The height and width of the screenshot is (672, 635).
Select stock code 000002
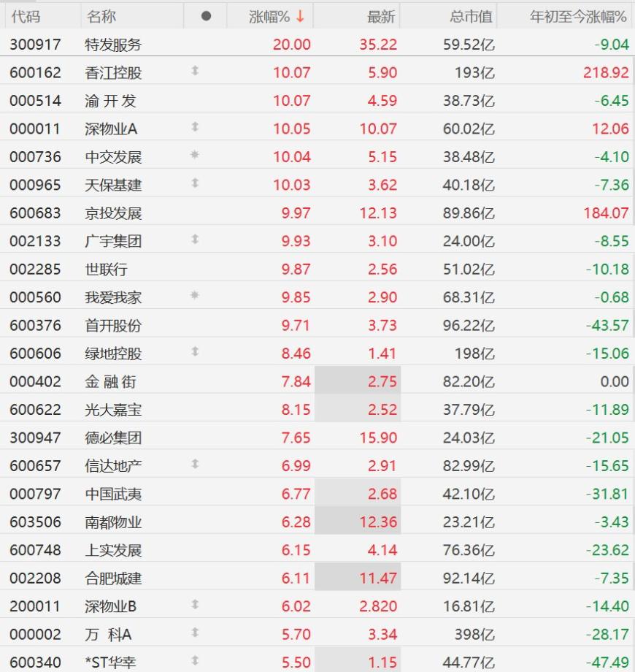tap(35, 634)
